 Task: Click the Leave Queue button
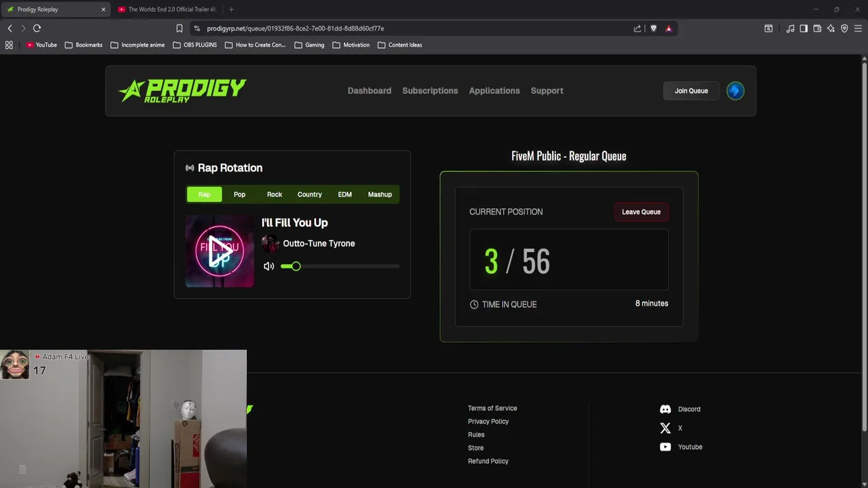641,212
